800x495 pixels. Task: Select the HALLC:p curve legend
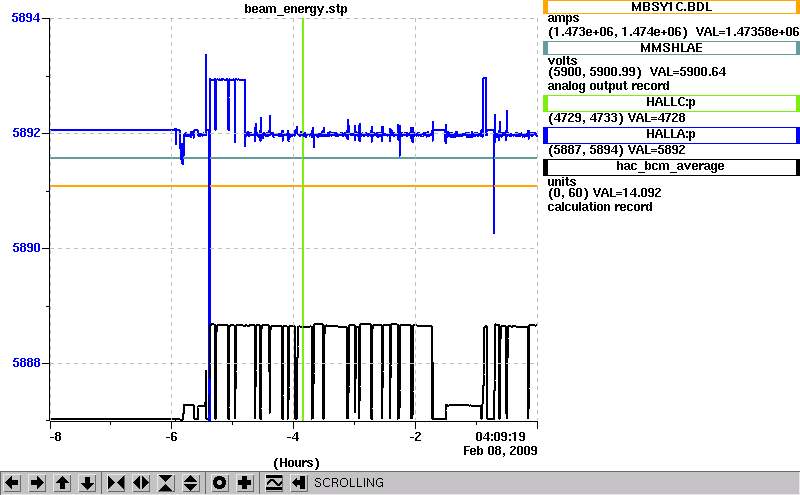pos(671,103)
